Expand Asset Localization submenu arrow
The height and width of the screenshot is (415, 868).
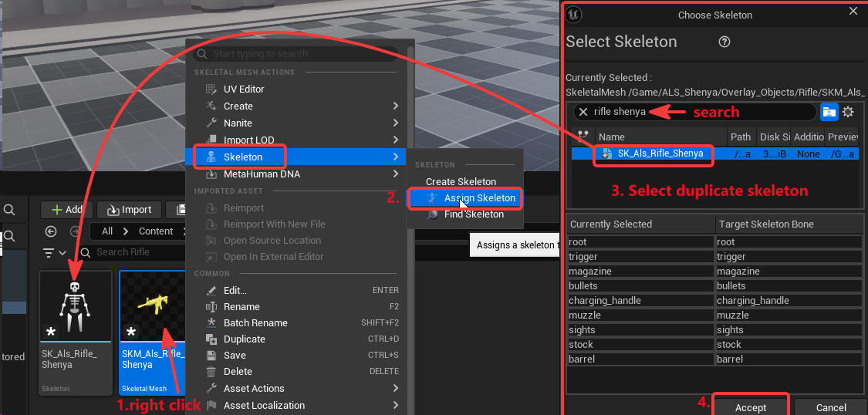(395, 405)
